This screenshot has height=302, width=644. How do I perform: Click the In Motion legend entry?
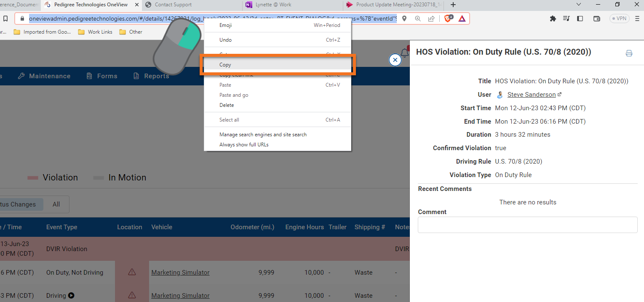(x=120, y=177)
